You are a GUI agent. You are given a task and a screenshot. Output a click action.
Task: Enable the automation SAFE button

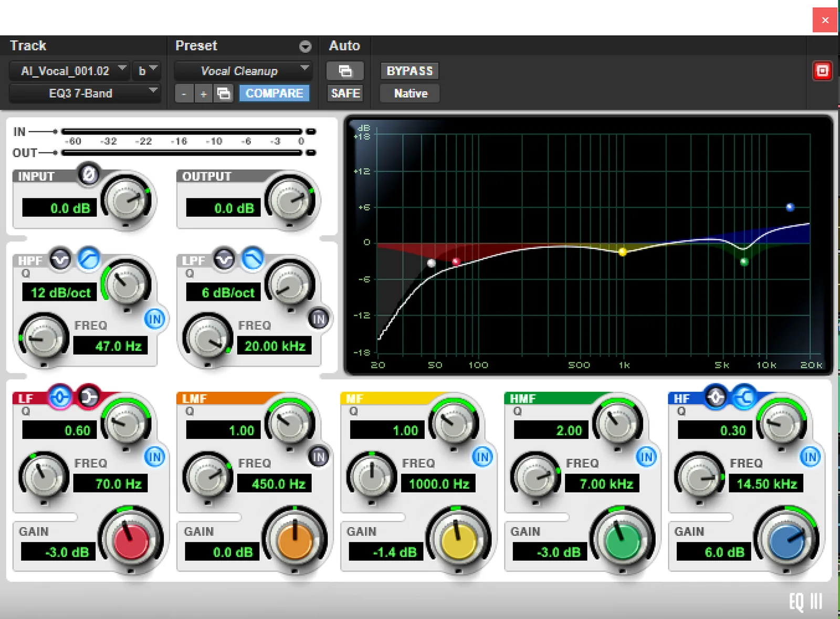tap(345, 93)
